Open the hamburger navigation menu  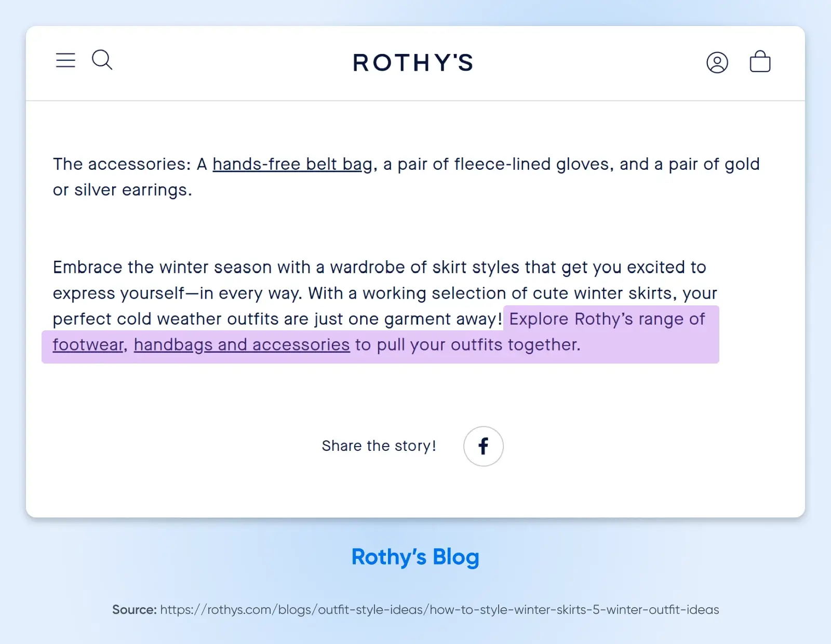click(x=65, y=60)
